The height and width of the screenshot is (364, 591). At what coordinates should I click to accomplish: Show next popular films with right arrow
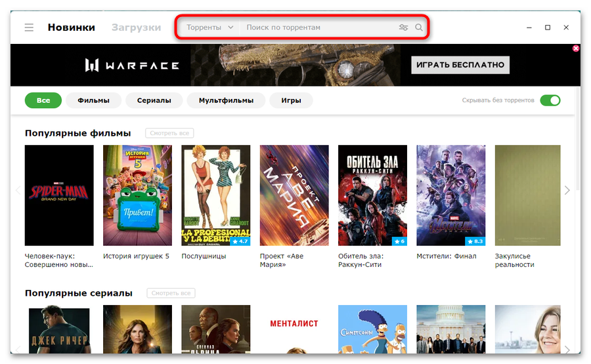pos(567,190)
